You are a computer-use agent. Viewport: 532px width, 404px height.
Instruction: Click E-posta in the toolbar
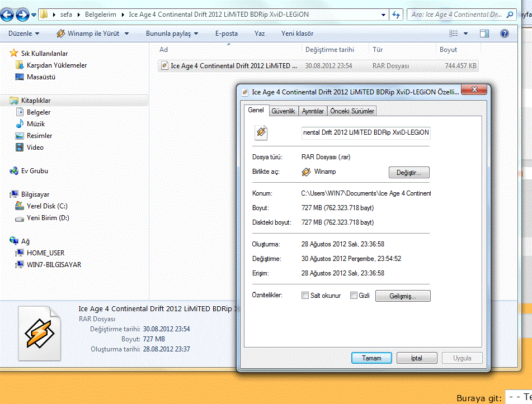pyautogui.click(x=227, y=34)
